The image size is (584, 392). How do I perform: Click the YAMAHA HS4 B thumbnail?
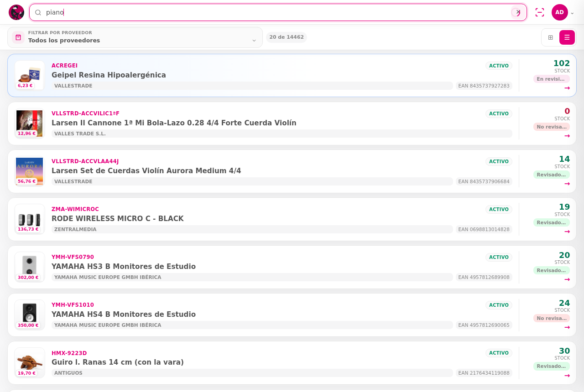click(30, 315)
